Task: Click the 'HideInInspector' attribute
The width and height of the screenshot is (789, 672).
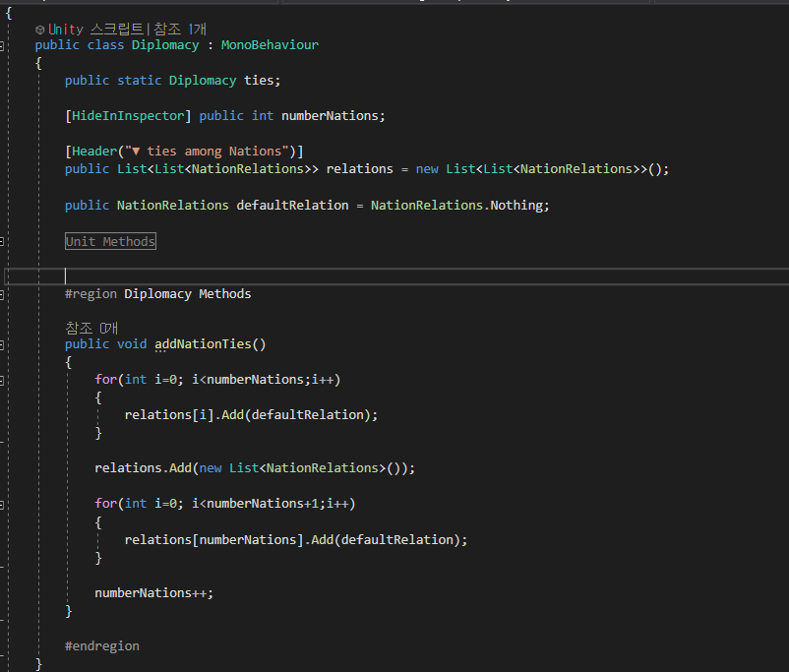Action: (128, 116)
